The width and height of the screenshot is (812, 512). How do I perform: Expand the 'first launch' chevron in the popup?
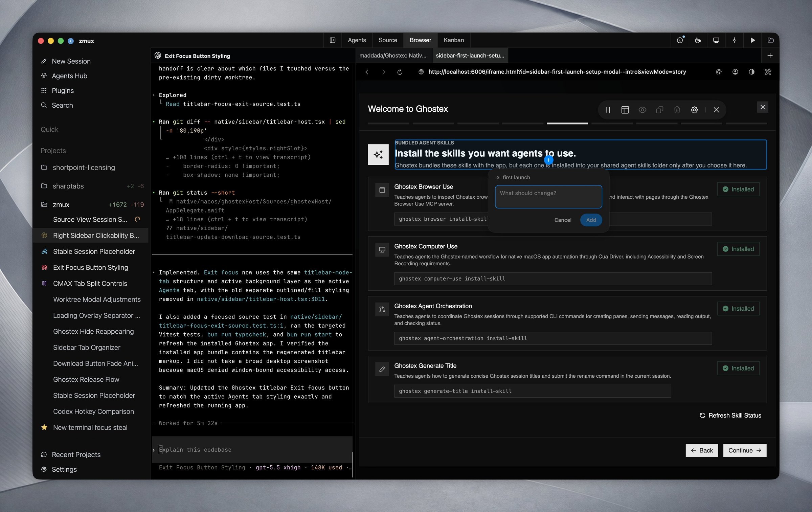(498, 177)
